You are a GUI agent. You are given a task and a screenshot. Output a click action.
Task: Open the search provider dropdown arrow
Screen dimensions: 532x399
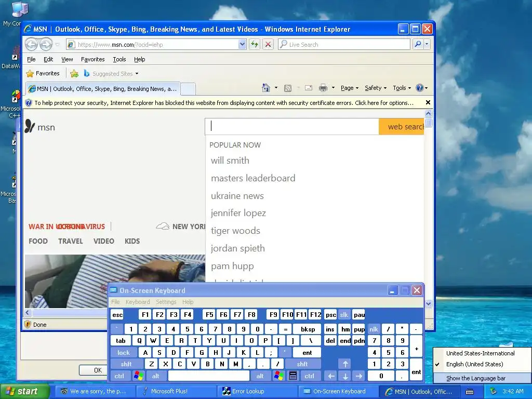[x=427, y=44]
